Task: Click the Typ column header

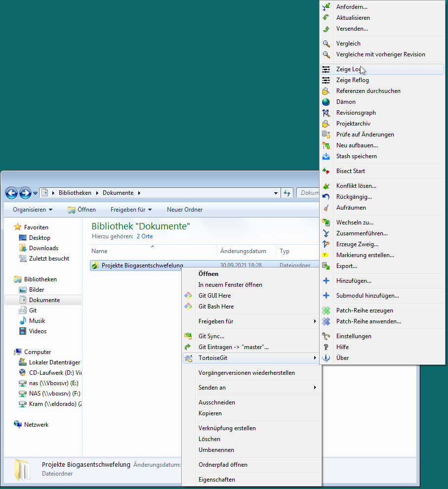Action: pyautogui.click(x=297, y=251)
